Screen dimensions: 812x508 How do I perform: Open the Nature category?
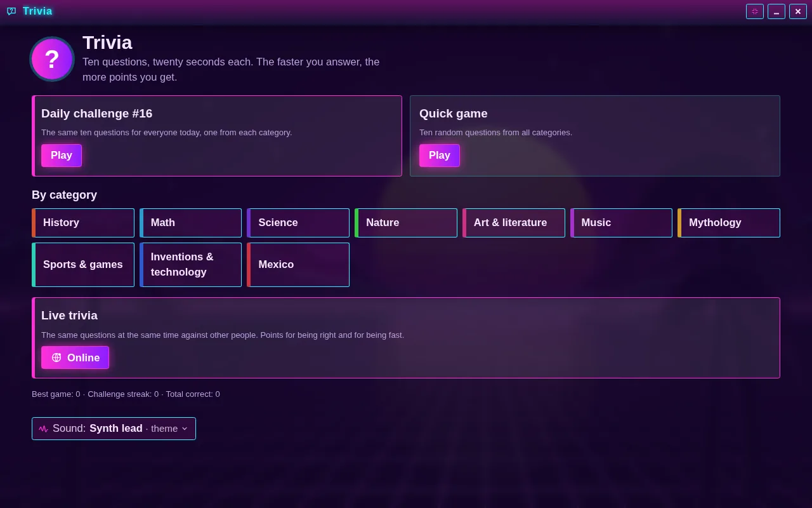[x=406, y=223]
